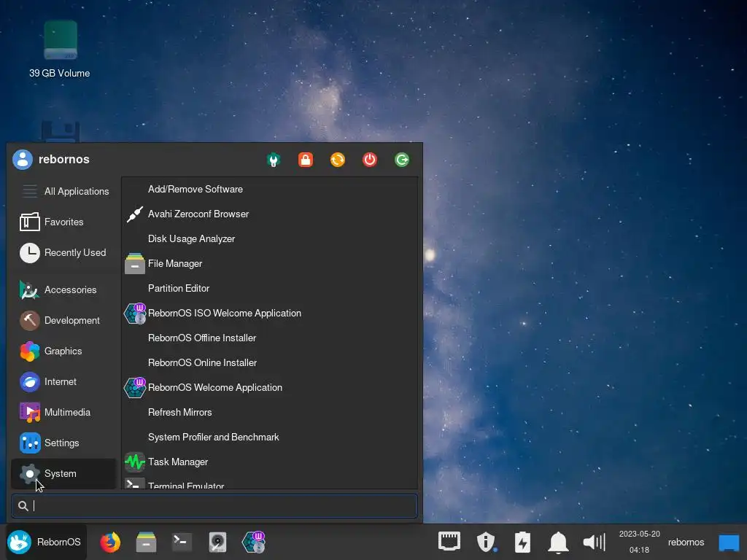Launch Firefox from the taskbar
The width and height of the screenshot is (747, 560).
point(110,542)
